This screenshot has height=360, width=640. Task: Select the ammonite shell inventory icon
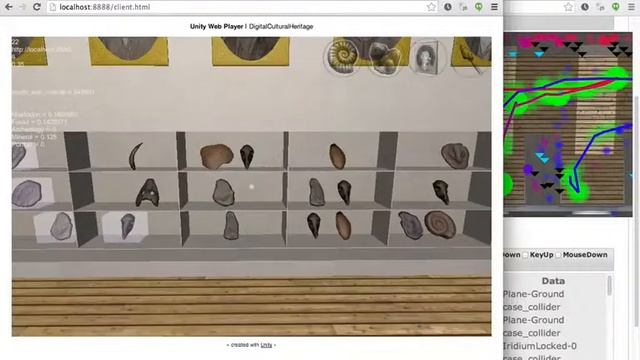coord(342,56)
